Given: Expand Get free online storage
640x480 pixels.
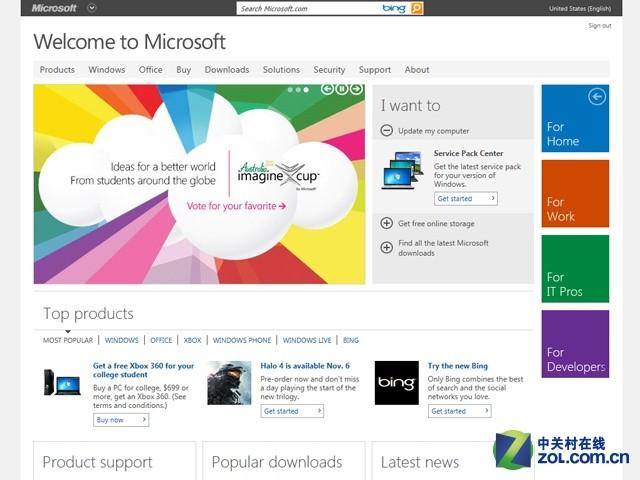Looking at the screenshot, I should (387, 223).
